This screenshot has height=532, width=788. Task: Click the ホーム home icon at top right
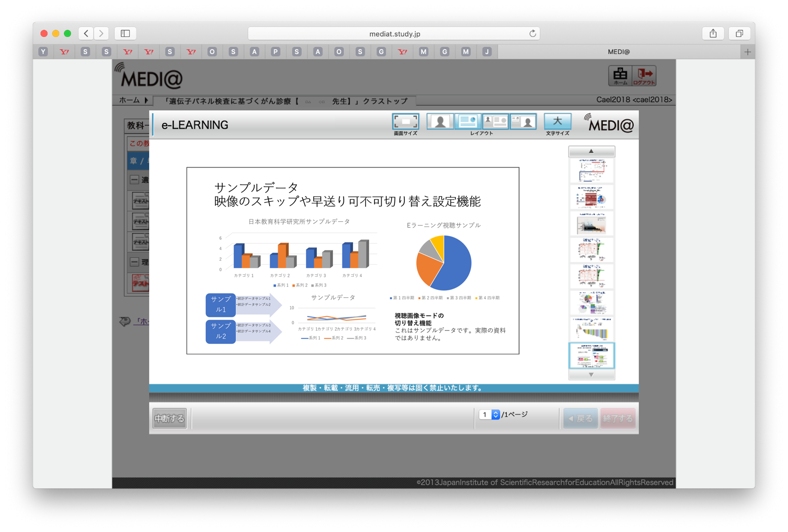[620, 76]
